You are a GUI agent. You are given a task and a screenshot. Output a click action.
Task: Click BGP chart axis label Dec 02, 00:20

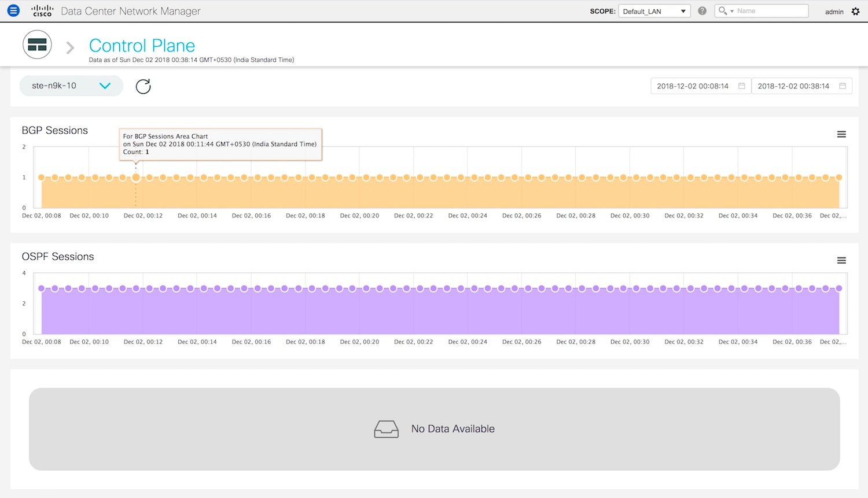coord(359,216)
